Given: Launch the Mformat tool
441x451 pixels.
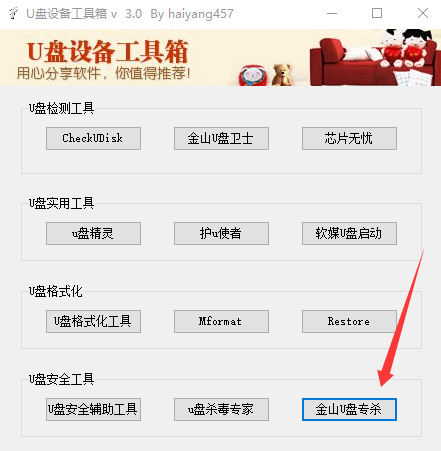Looking at the screenshot, I should click(221, 321).
